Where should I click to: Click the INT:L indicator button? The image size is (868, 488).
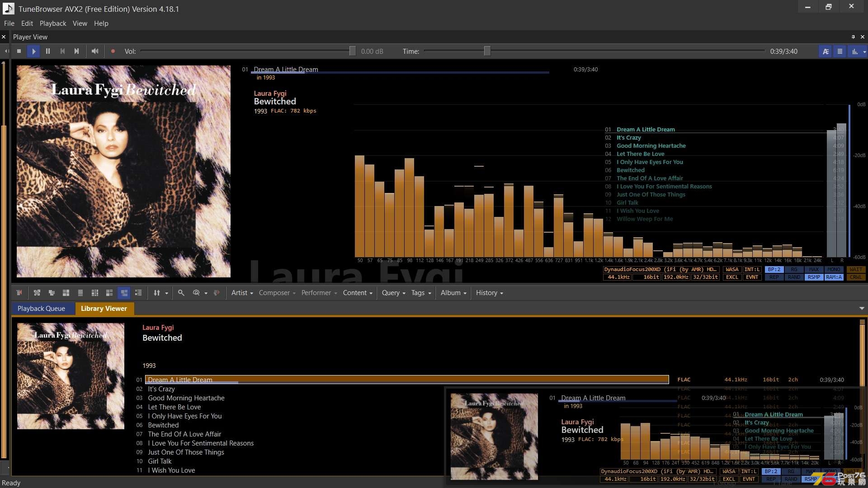pos(752,269)
